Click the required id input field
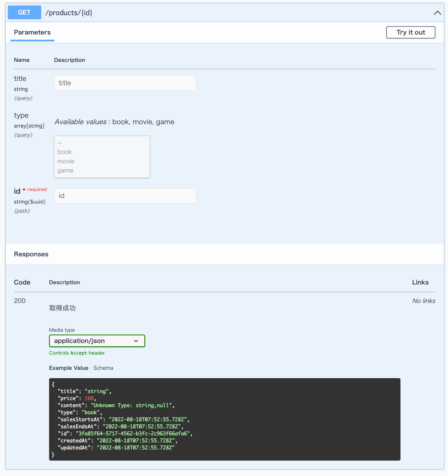The width and height of the screenshot is (448, 476). click(x=125, y=195)
